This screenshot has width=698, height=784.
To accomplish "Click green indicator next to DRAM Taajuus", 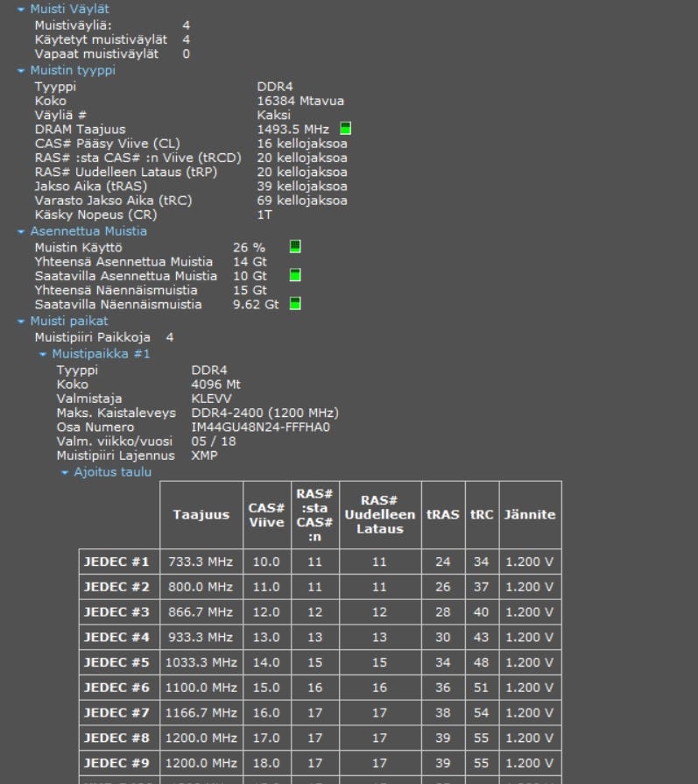I will [x=346, y=129].
